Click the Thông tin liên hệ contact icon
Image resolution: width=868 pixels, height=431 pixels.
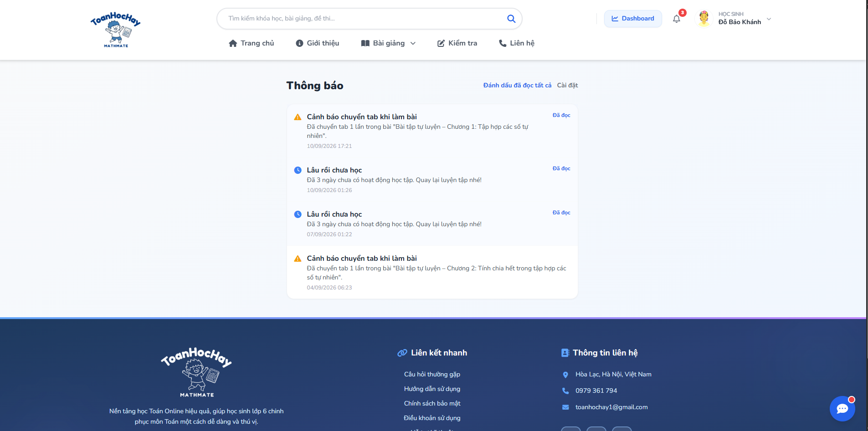(x=565, y=353)
